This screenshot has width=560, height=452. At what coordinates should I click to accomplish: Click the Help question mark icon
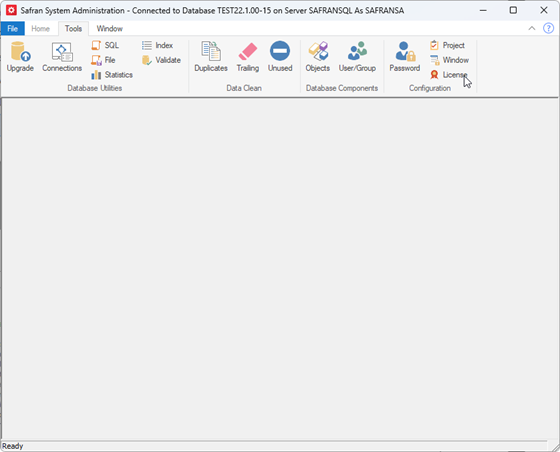pos(548,28)
